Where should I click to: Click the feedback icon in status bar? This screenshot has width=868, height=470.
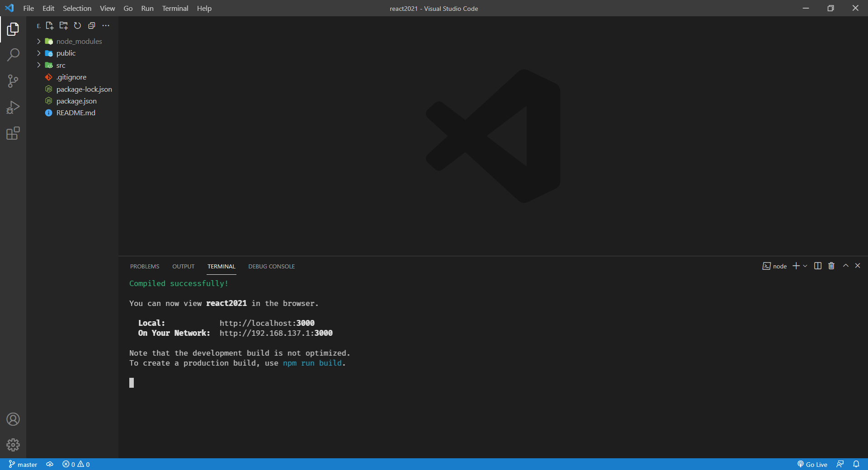click(840, 464)
